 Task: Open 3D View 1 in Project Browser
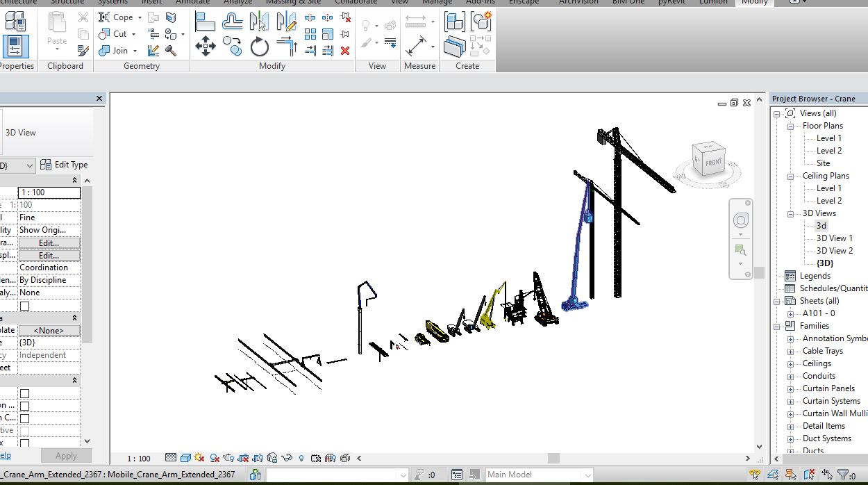(x=834, y=238)
